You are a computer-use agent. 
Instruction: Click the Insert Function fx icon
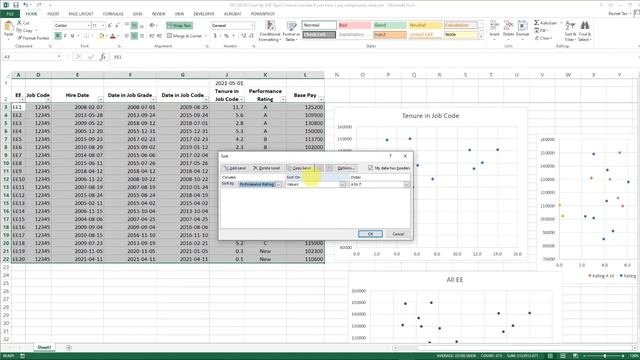(x=102, y=57)
